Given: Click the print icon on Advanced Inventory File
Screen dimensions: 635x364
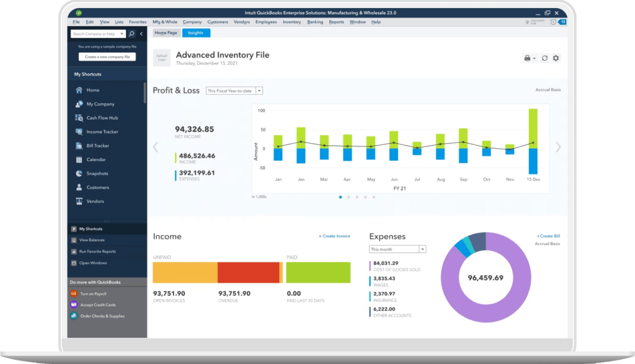Looking at the screenshot, I should click(x=526, y=58).
